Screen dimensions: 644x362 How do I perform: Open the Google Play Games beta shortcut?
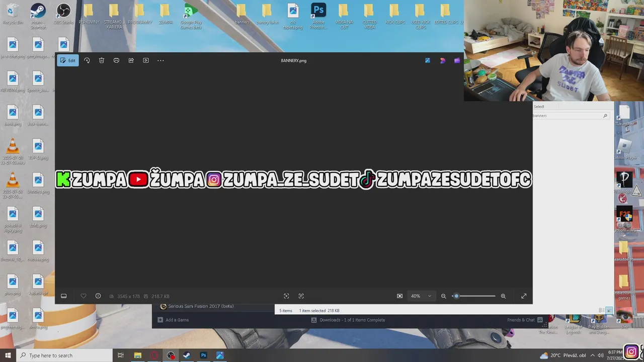tap(191, 16)
